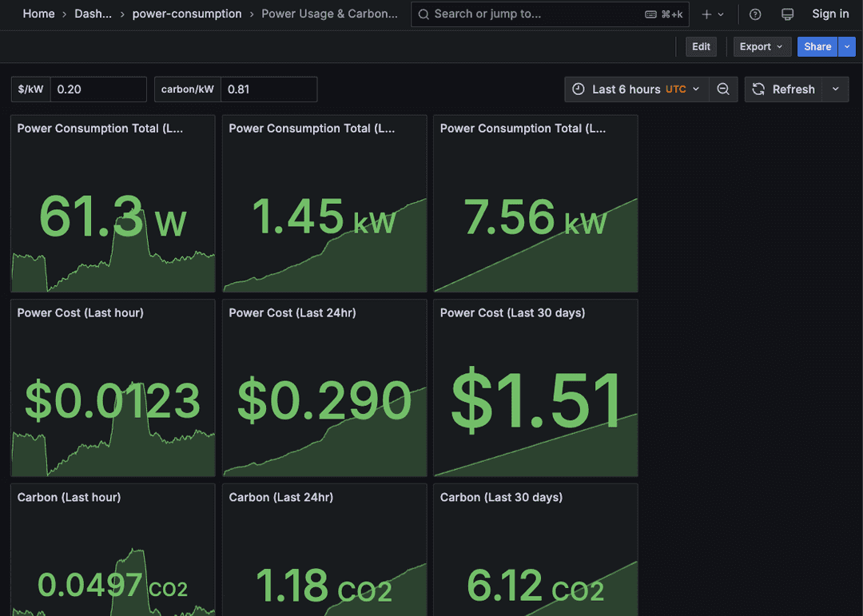Click the clock icon in time range picker
863x616 pixels.
[578, 89]
